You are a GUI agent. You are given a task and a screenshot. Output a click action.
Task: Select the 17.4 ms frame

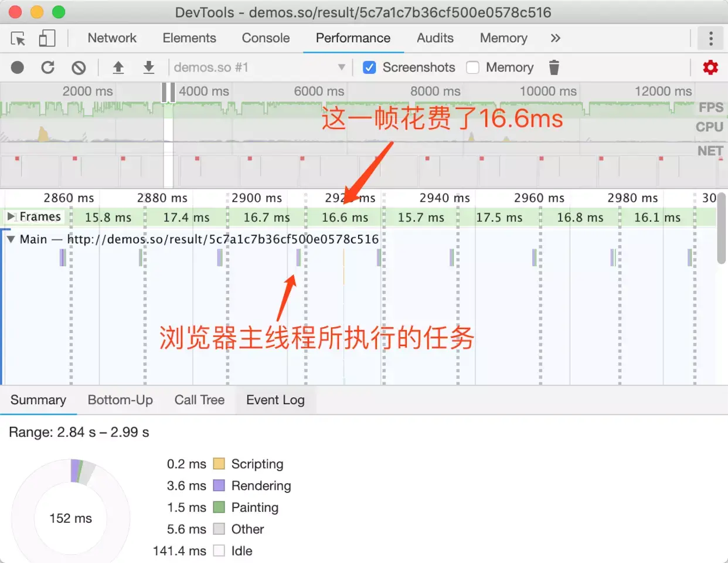pyautogui.click(x=186, y=218)
